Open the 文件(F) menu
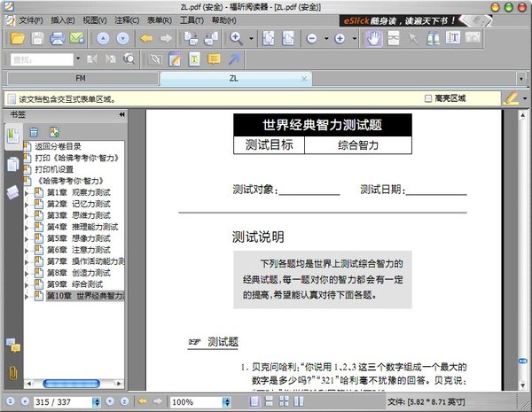 (31, 20)
